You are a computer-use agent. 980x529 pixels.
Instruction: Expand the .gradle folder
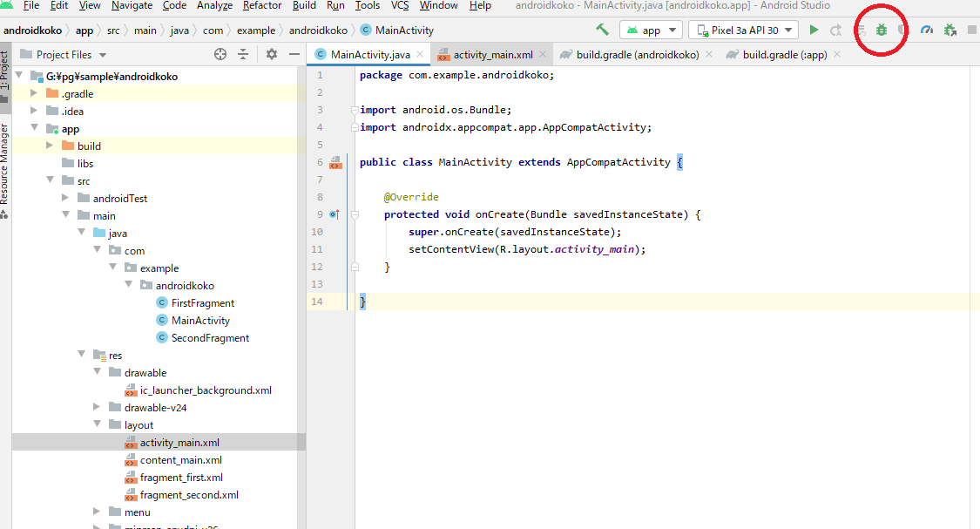click(34, 93)
